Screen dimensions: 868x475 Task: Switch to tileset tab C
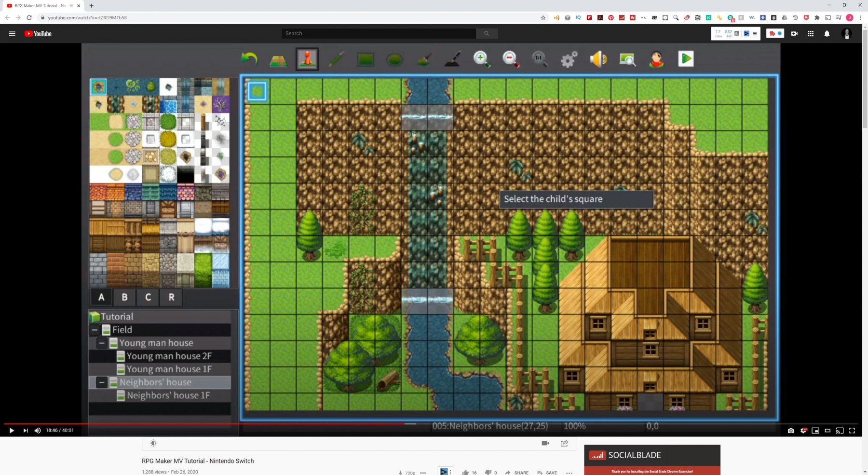[x=148, y=297]
